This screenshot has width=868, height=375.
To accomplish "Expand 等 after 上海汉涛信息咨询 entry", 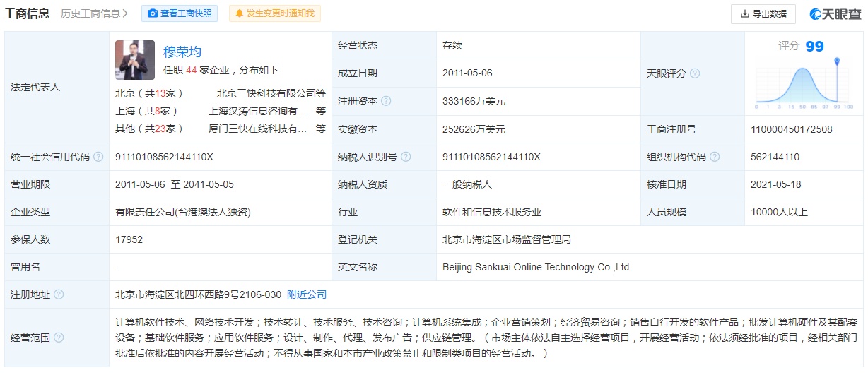I will click(x=321, y=111).
